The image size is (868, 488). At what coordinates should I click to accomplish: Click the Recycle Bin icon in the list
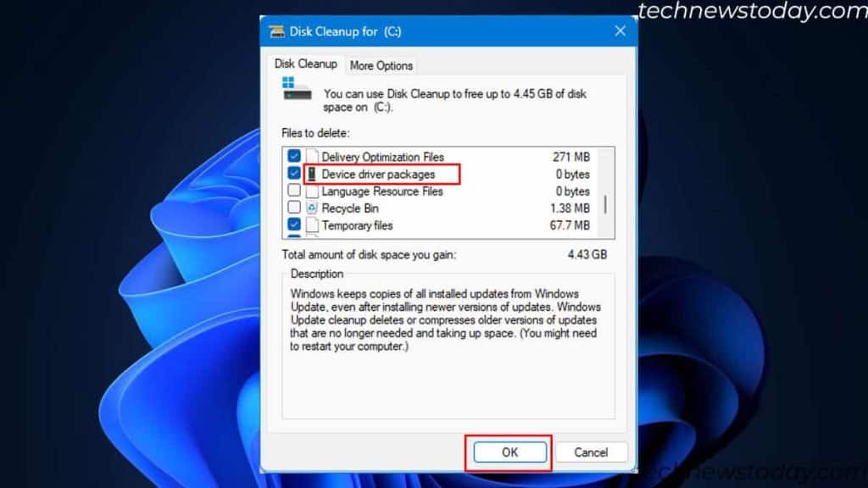[314, 208]
